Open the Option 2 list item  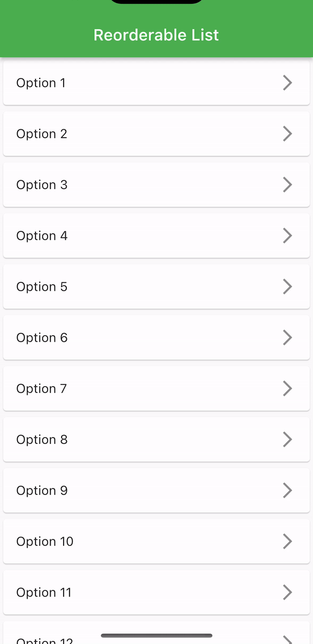[156, 133]
